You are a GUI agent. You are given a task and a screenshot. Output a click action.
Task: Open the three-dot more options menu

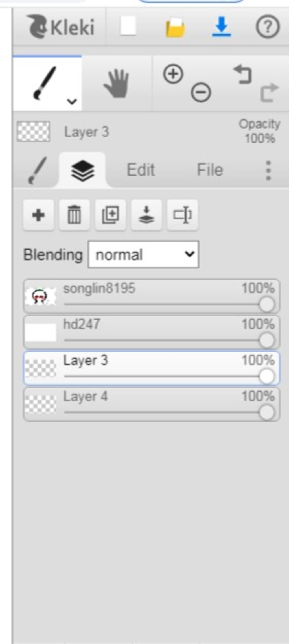(x=268, y=170)
